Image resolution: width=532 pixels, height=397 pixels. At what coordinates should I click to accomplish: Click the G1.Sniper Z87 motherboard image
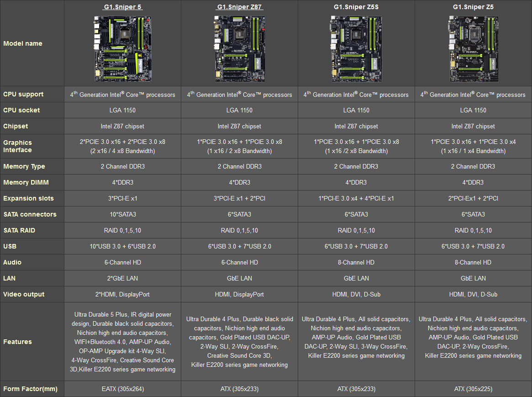(240, 49)
